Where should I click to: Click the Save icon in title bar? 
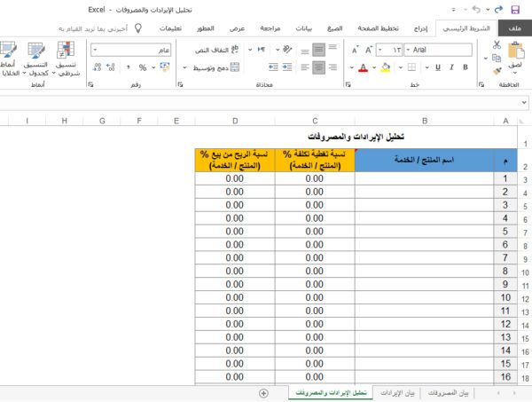click(515, 10)
